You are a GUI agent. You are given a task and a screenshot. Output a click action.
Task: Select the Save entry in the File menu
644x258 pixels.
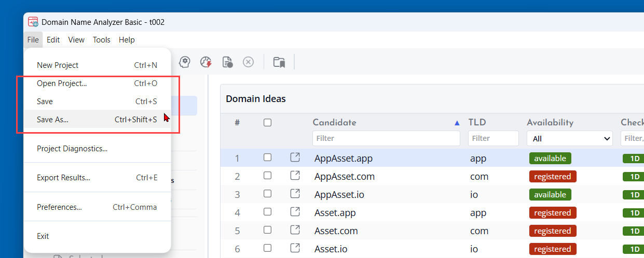click(97, 102)
